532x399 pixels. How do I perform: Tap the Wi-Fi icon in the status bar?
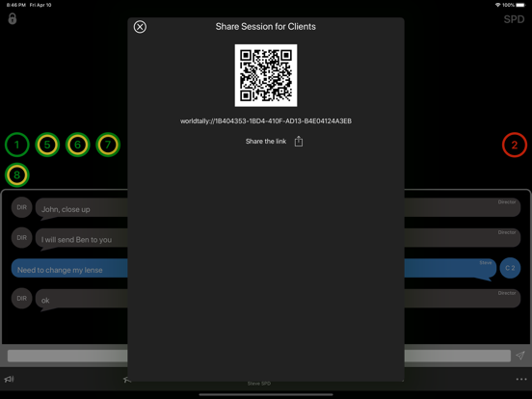pos(498,5)
